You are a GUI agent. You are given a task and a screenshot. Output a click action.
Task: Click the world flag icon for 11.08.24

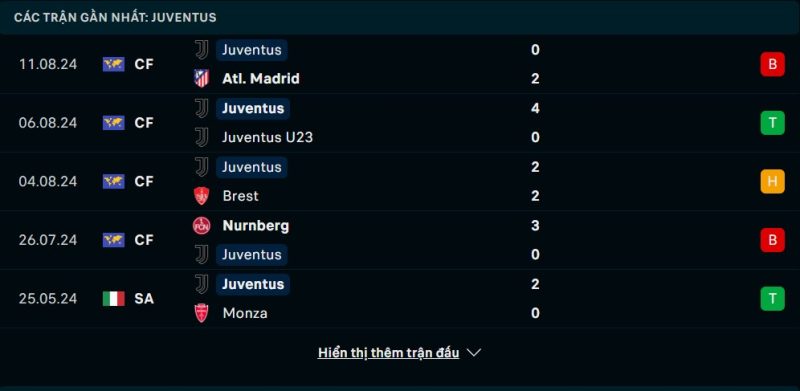(114, 64)
